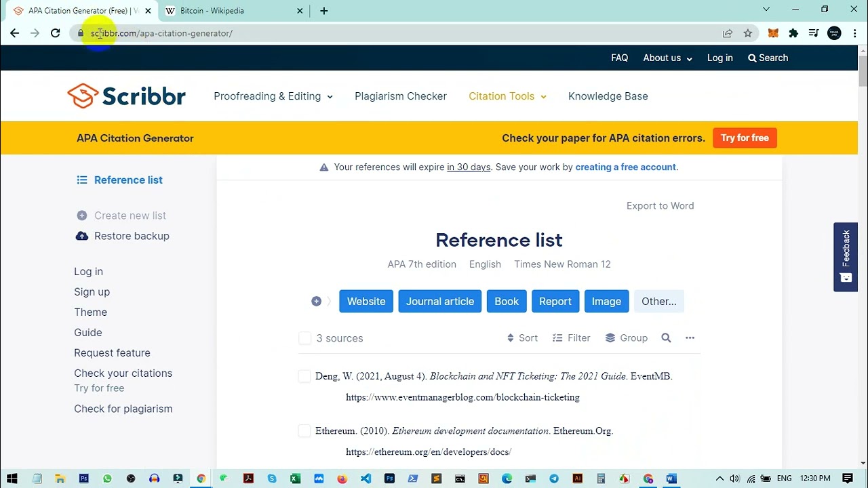Open the three-dots more options menu
The width and height of the screenshot is (868, 488).
tap(690, 338)
